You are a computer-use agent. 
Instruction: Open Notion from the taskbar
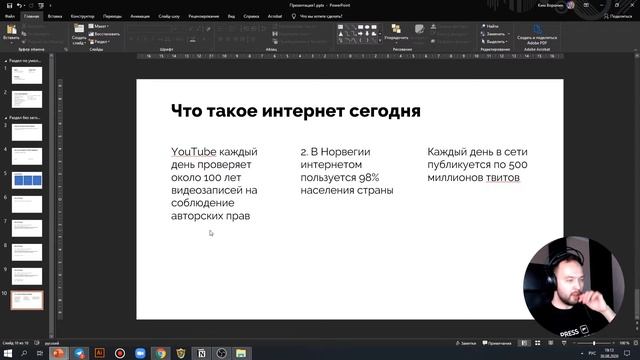201,353
